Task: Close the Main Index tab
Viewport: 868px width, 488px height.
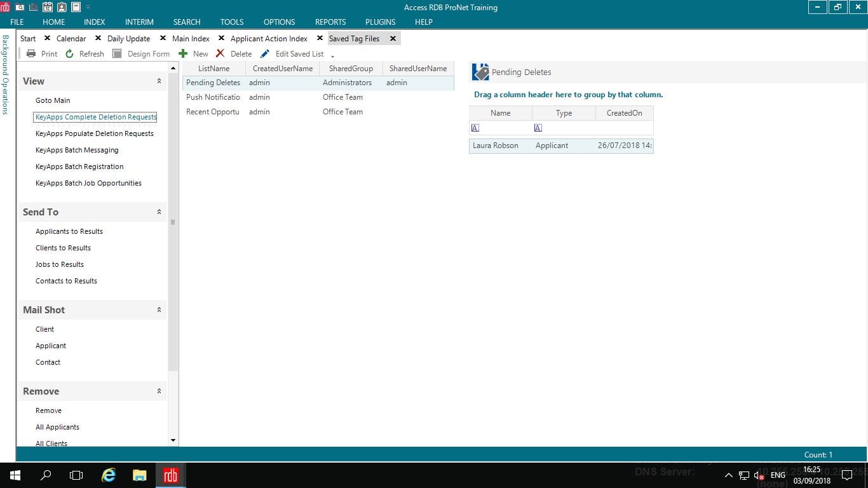Action: coord(221,38)
